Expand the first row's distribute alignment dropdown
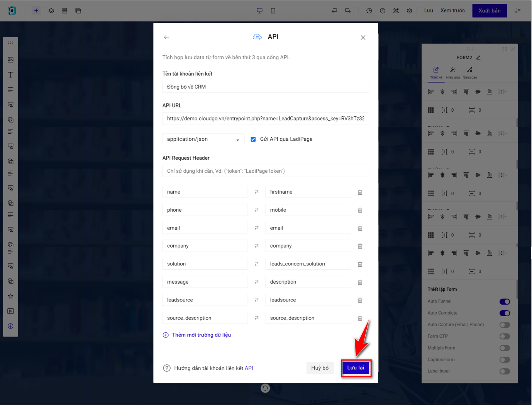This screenshot has width=532, height=405. [x=503, y=92]
